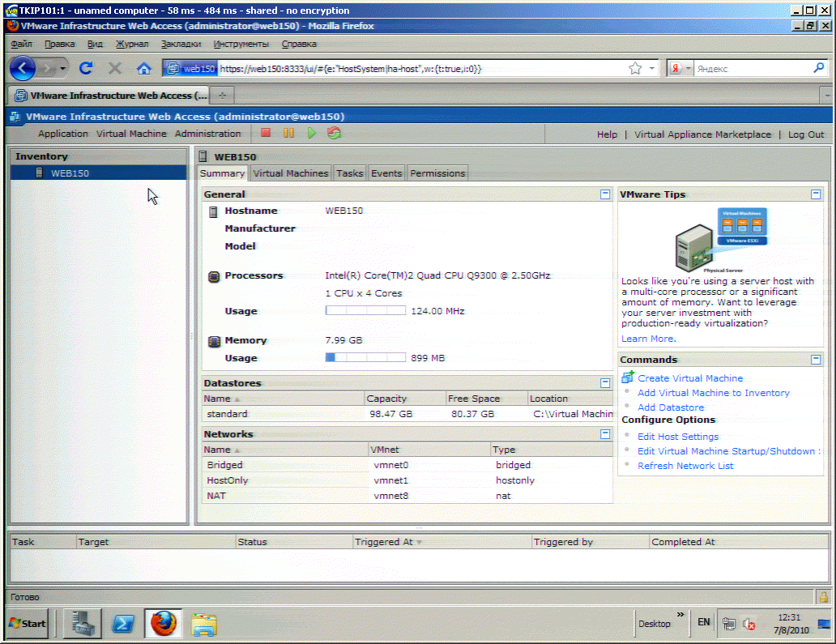Viewport: 836px width, 644px height.
Task: Collapse the General panel
Action: (604, 194)
